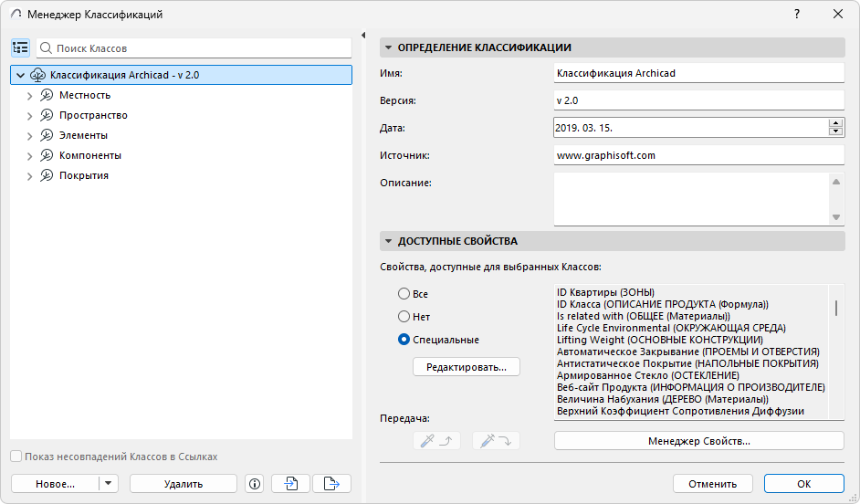Click Lifting Weight (ОСНОВНЫЕ КОНСТРУКЦИИ)
The height and width of the screenshot is (504, 860).
tap(660, 340)
